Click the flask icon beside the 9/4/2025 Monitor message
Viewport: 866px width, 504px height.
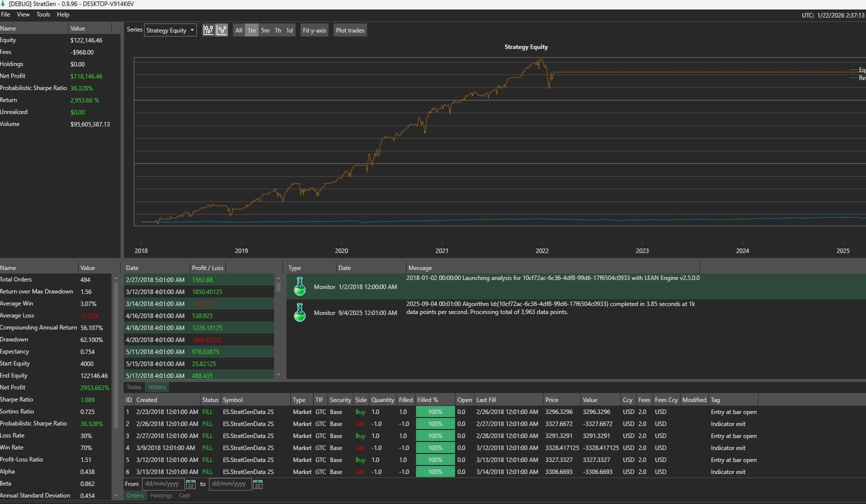pos(299,313)
